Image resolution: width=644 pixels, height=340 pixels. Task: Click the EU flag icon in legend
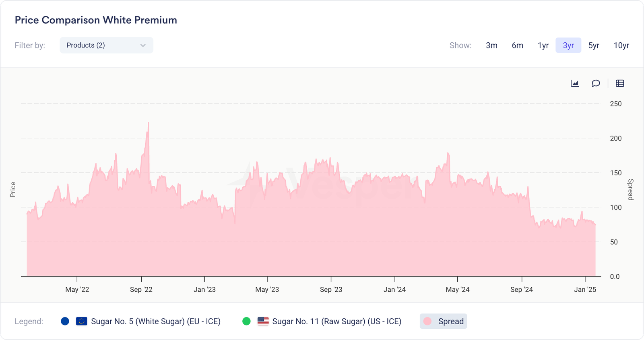(x=82, y=321)
